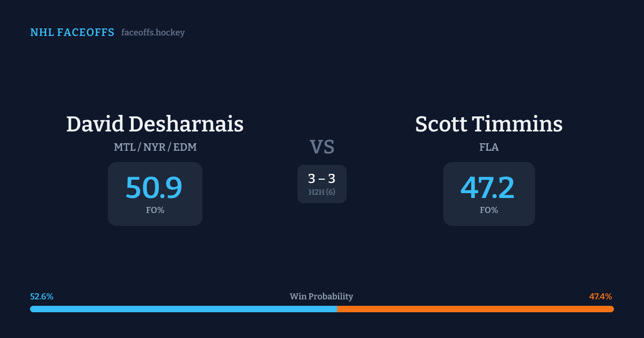644x338 pixels.
Task: Click the 52.6% win probability value
Action: click(x=42, y=297)
